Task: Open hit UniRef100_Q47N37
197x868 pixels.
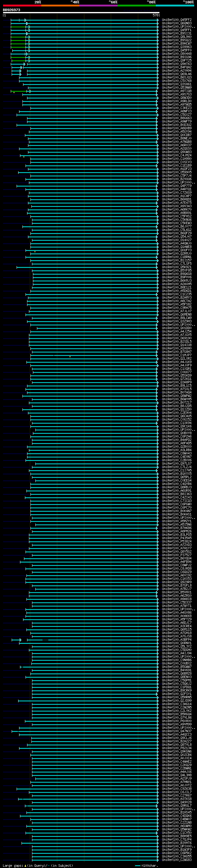Action: pos(177,731)
